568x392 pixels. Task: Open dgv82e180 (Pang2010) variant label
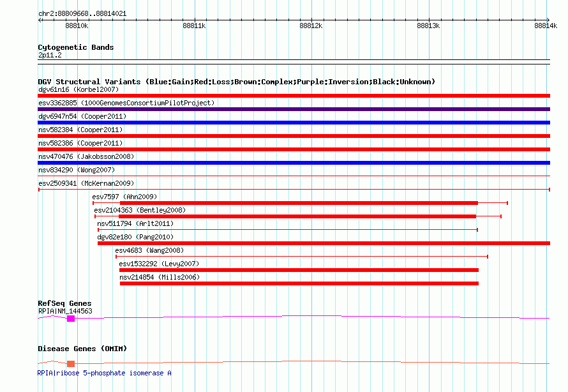tap(135, 237)
